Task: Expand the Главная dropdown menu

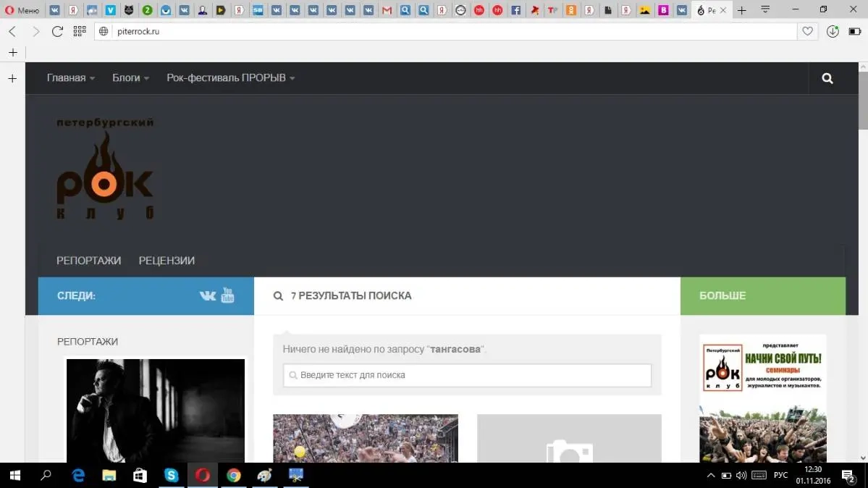Action: tap(71, 78)
